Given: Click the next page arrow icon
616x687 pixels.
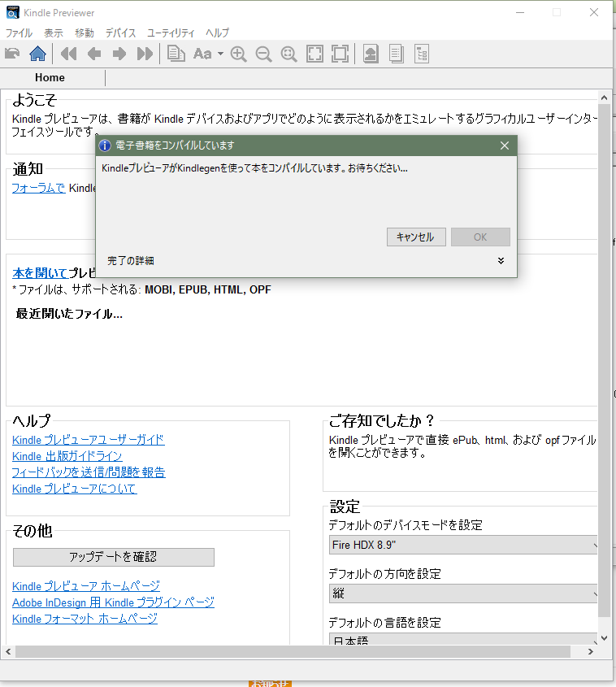Looking at the screenshot, I should pyautogui.click(x=119, y=54).
